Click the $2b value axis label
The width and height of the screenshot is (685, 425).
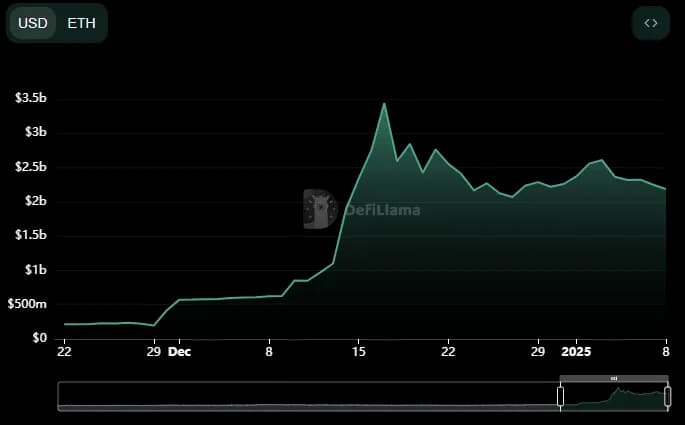(35, 201)
